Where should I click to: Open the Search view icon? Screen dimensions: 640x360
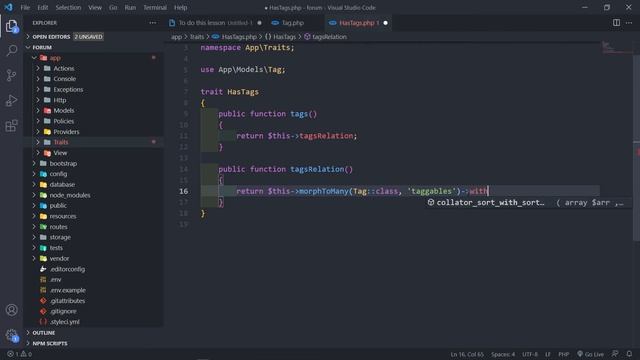pos(12,51)
